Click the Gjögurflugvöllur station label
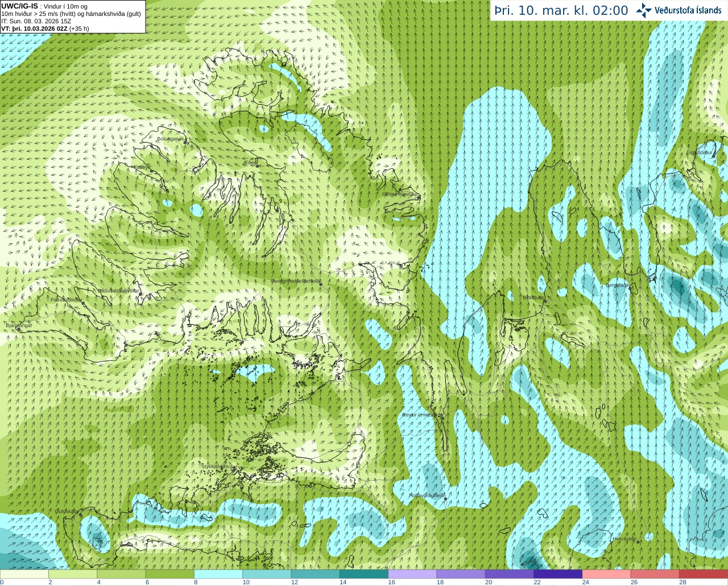This screenshot has width=728, height=586. pyautogui.click(x=400, y=194)
